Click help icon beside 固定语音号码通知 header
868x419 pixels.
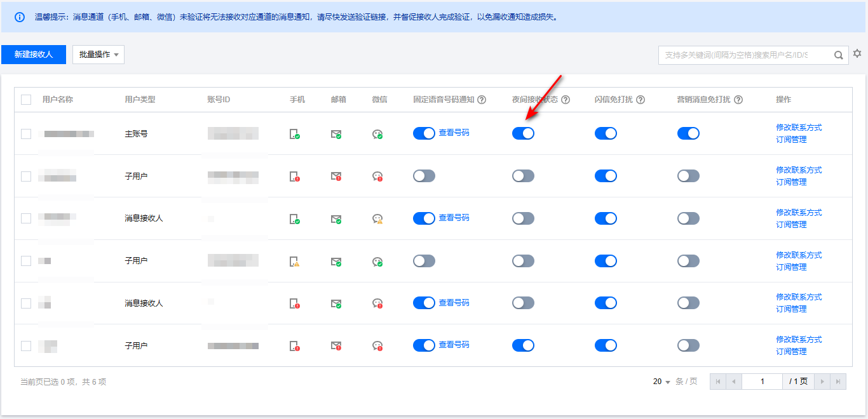coord(482,100)
